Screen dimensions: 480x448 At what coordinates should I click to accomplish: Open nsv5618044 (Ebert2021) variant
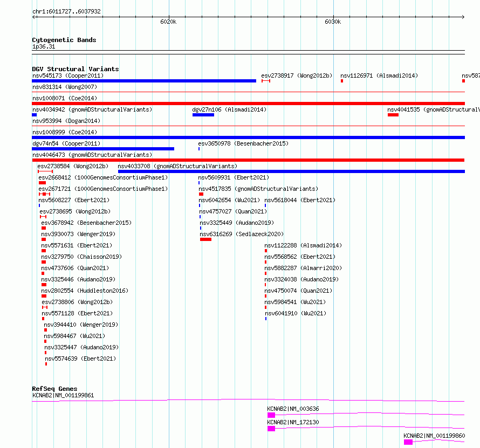click(x=300, y=200)
